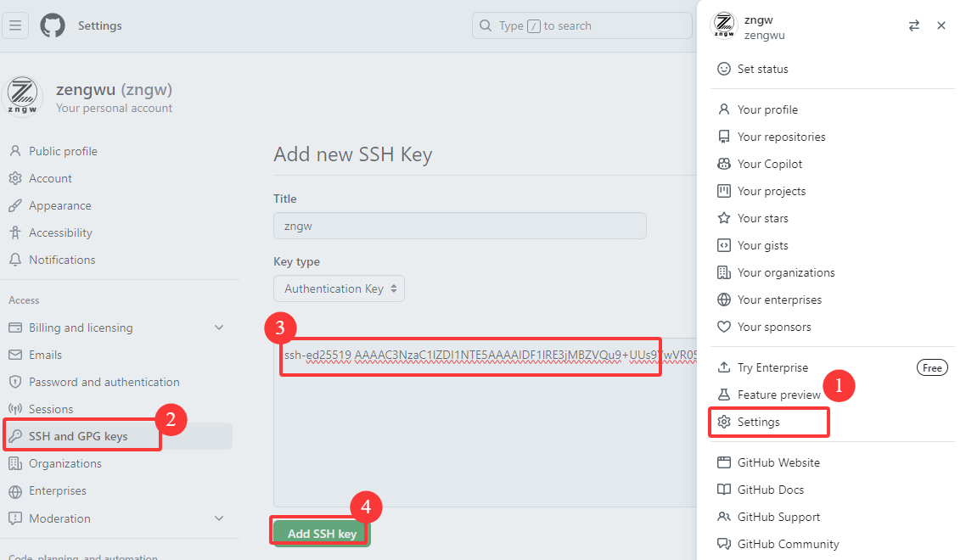Open SSH and GPG keys sidebar item
The width and height of the screenshot is (966, 560).
(x=78, y=436)
